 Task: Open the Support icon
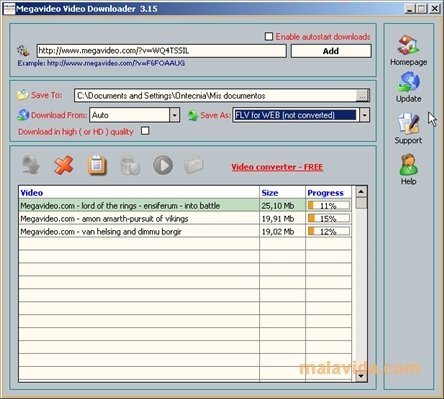point(408,124)
